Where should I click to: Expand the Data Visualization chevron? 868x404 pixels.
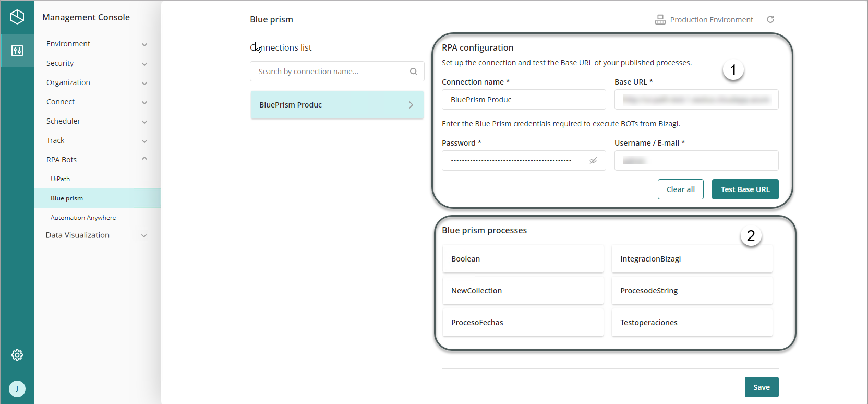pos(144,236)
